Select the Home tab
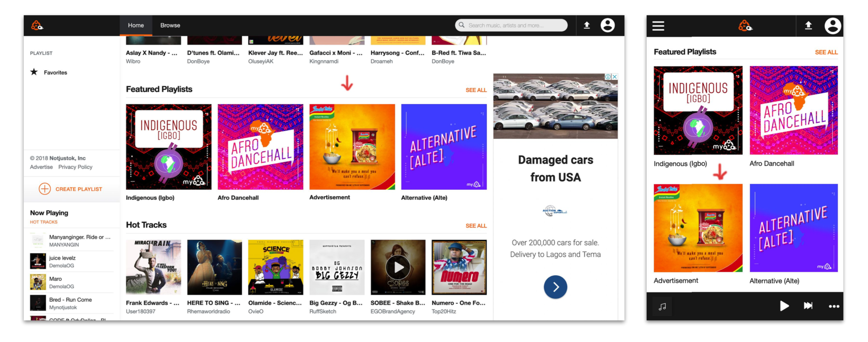Screen dimensions: 868x342 (136, 25)
